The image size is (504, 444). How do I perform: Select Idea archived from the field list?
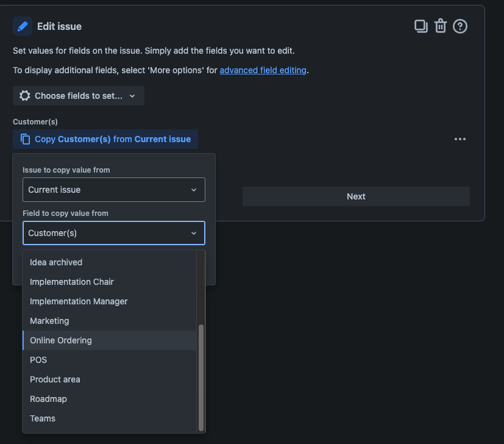click(x=56, y=262)
